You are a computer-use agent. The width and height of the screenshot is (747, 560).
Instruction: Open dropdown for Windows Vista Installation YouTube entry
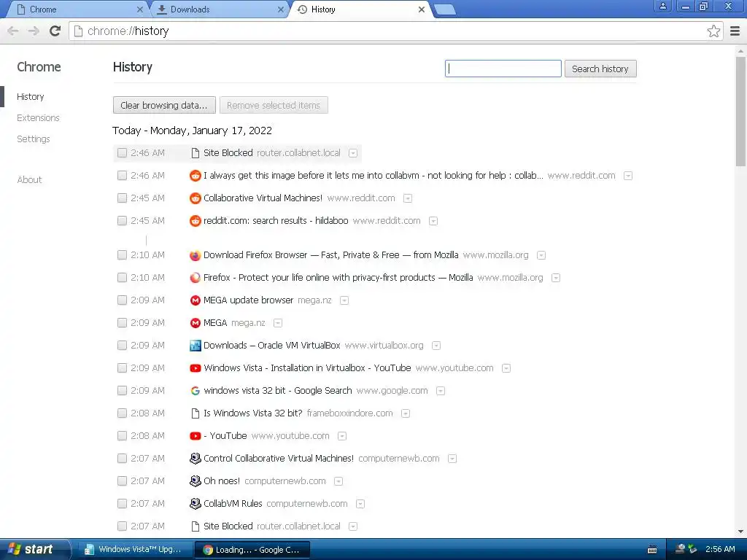506,368
